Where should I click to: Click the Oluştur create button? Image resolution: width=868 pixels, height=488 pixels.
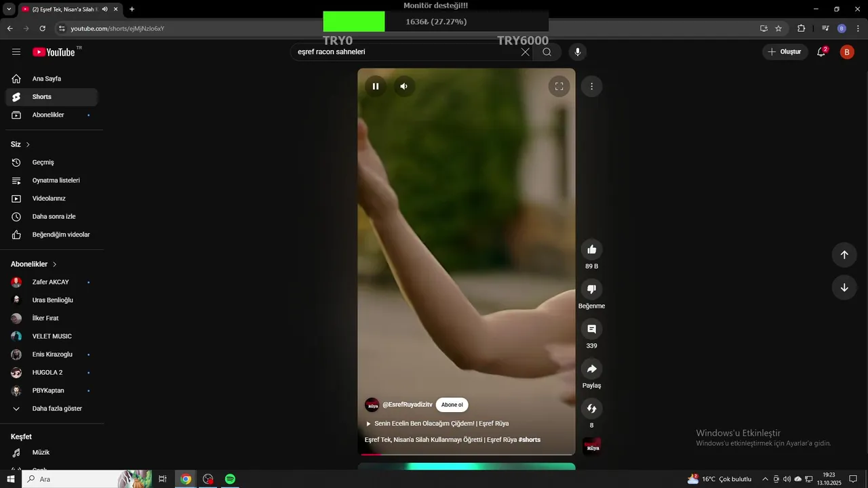785,52
